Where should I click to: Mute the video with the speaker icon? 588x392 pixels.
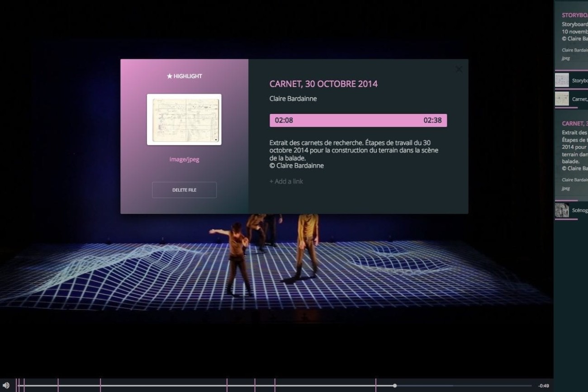coord(6,386)
